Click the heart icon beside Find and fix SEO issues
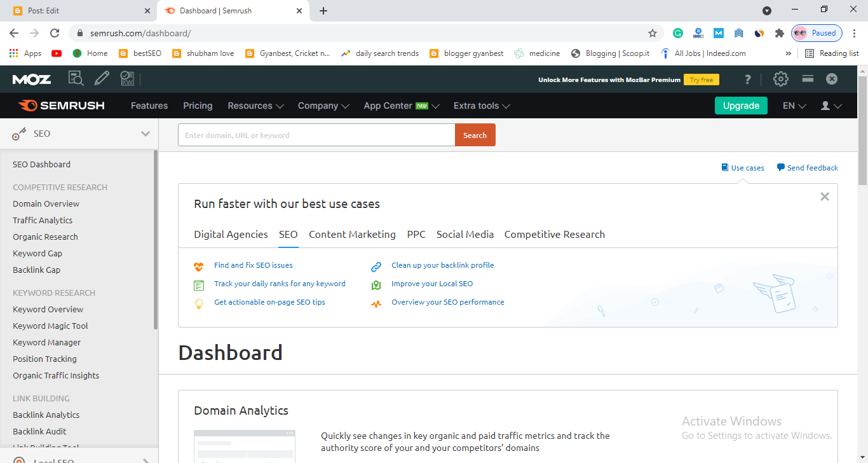 [199, 266]
